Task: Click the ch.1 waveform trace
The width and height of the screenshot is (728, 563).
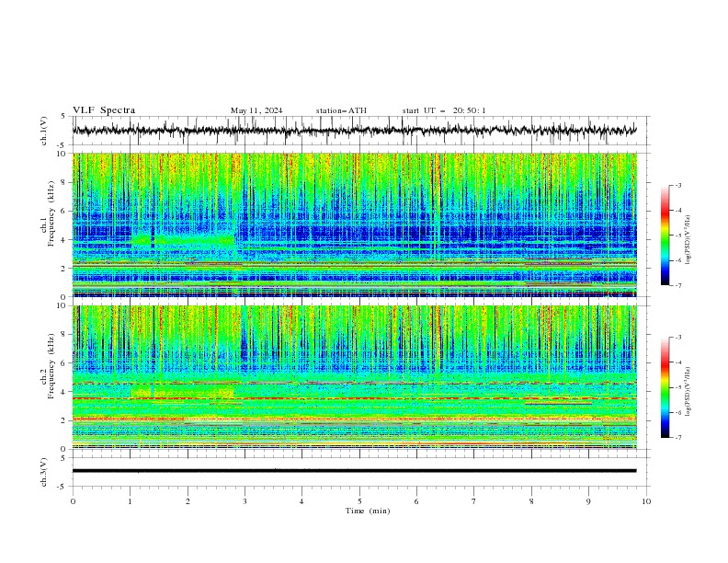Action: coord(354,131)
